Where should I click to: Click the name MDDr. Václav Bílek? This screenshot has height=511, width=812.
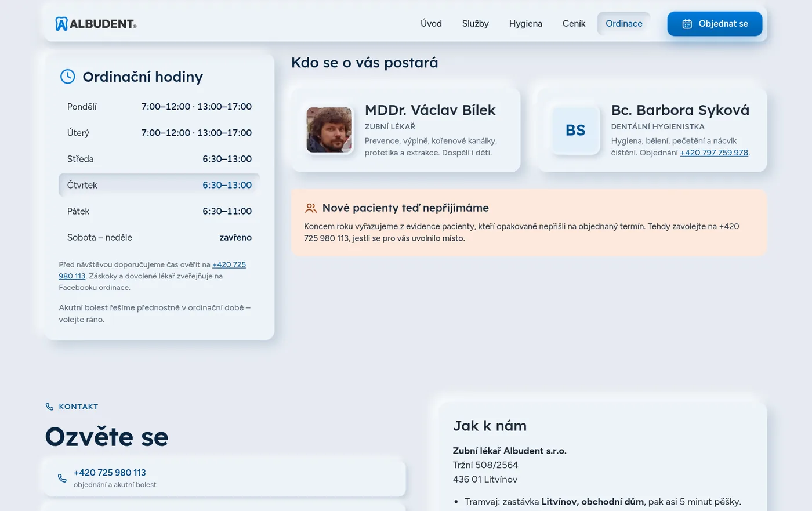430,110
